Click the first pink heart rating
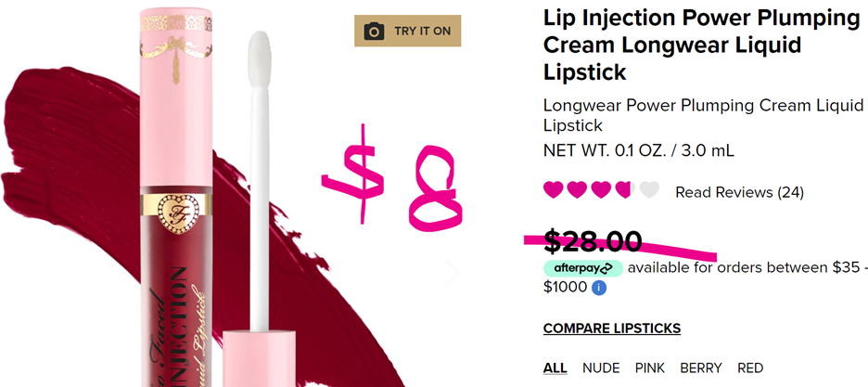Screen dimensions: 868x387 click(x=553, y=190)
